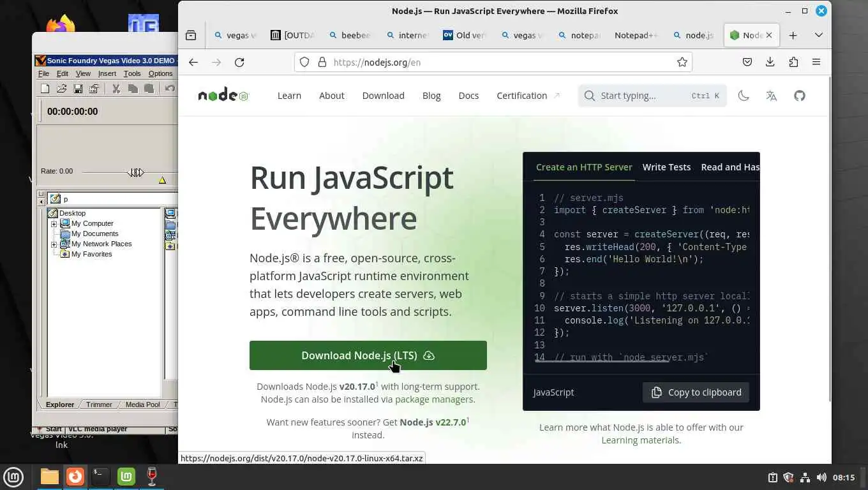Image resolution: width=868 pixels, height=490 pixels.
Task: Click the Rate scrub slider handle in Vegas
Action: pos(135,172)
